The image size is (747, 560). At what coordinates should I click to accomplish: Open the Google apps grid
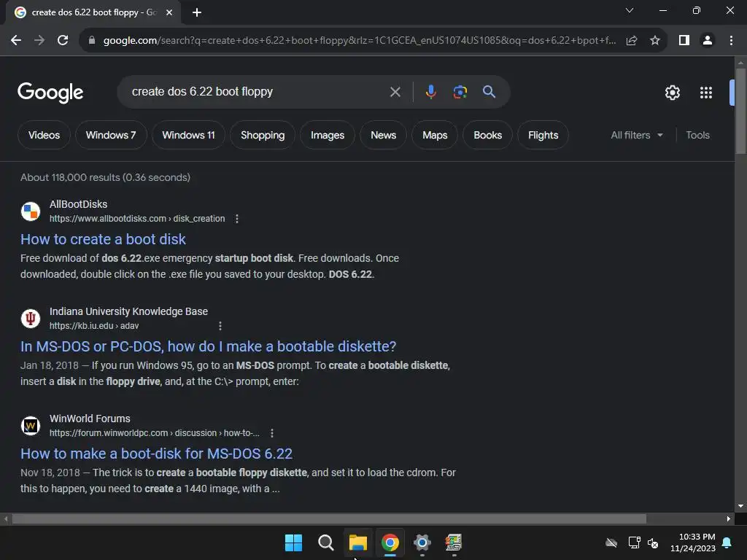click(706, 93)
